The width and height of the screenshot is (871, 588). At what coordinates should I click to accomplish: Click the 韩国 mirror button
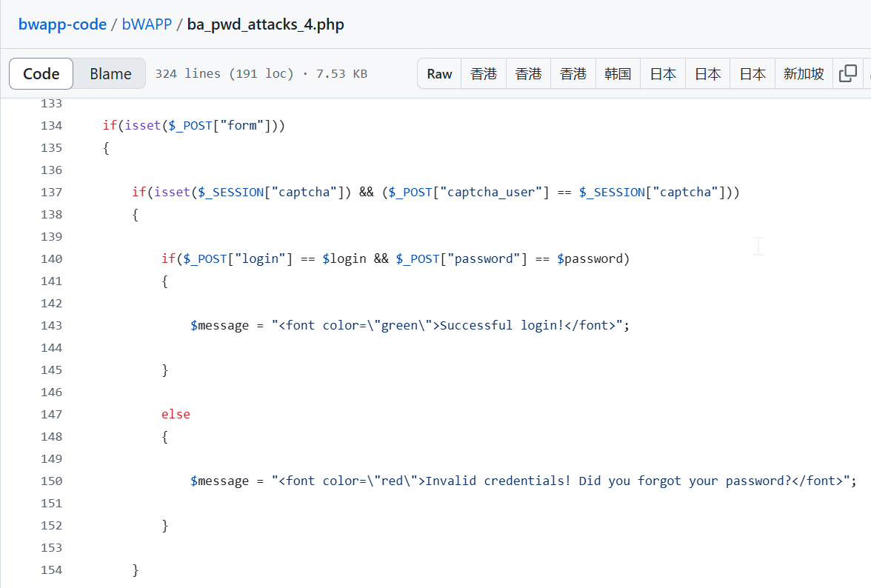(x=618, y=73)
